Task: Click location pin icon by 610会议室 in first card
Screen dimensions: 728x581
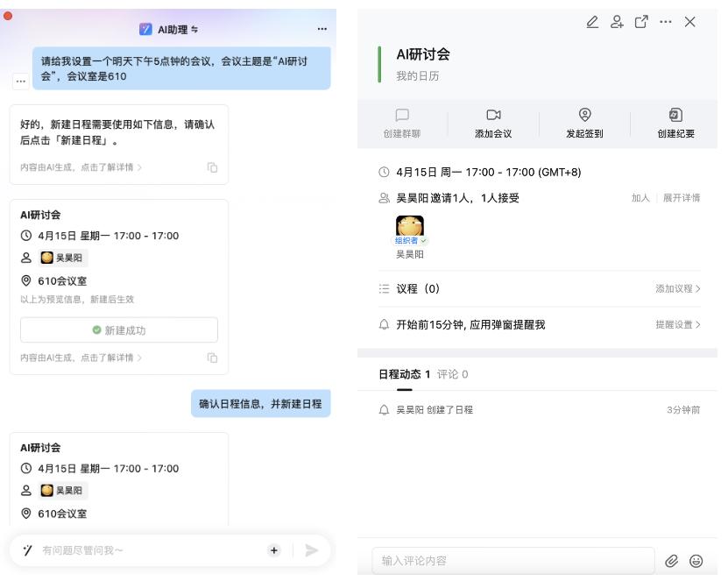Action: [x=26, y=281]
